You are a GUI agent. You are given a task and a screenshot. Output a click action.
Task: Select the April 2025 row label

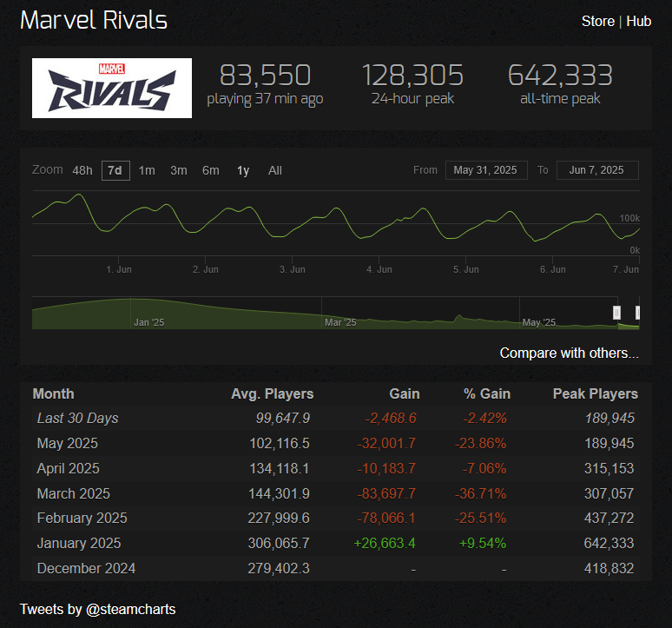68,468
